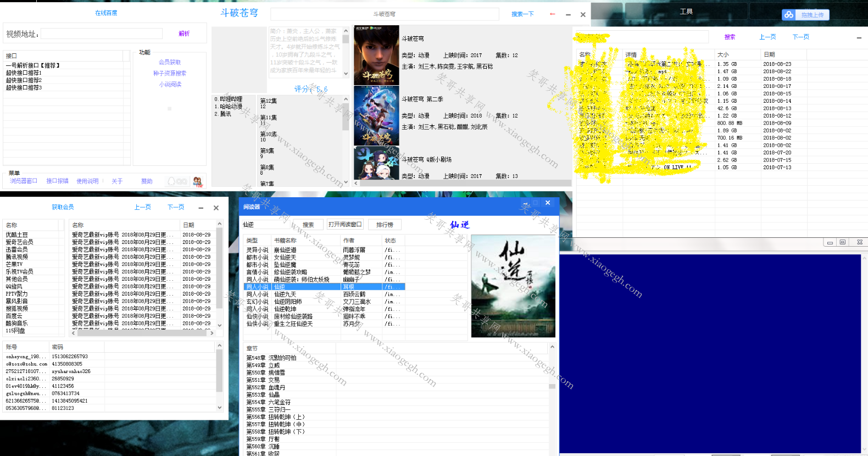Click 搜索一下 to search videos
This screenshot has height=456, width=868.
(x=522, y=14)
